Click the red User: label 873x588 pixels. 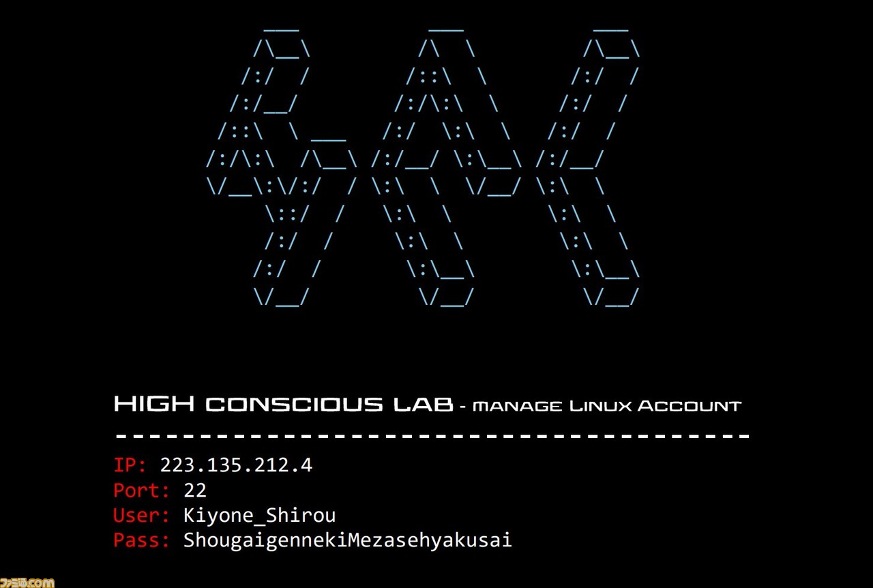141,515
